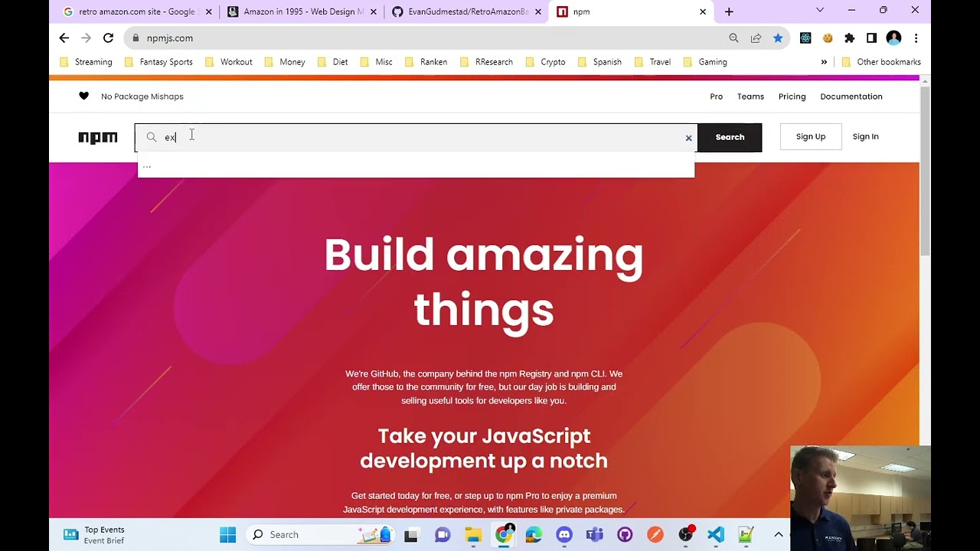Open a new browser tab
This screenshot has width=980, height=551.
click(729, 11)
